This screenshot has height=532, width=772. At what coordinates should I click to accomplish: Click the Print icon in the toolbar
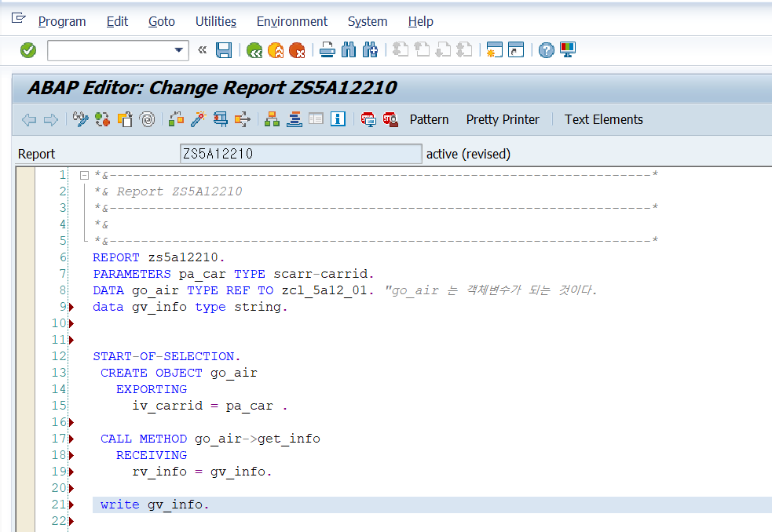coord(327,49)
